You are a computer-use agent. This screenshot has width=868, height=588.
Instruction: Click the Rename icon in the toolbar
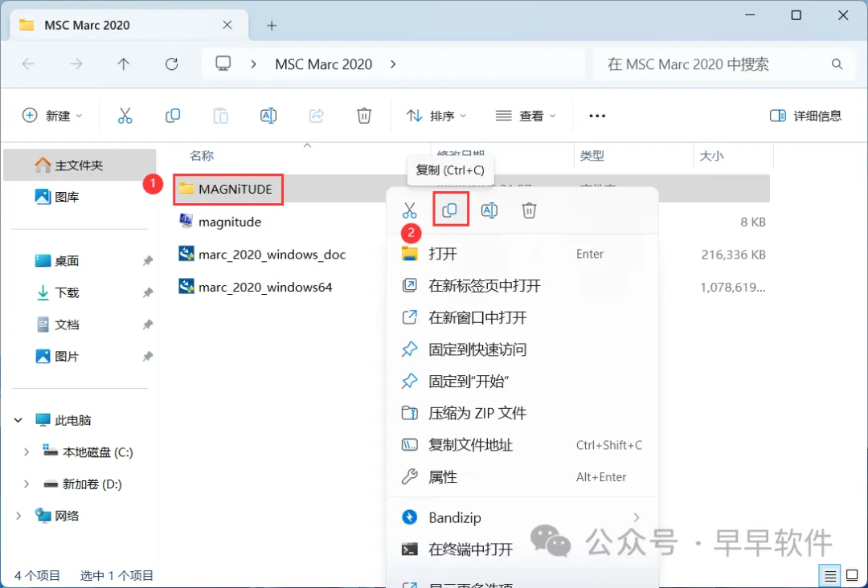point(268,116)
